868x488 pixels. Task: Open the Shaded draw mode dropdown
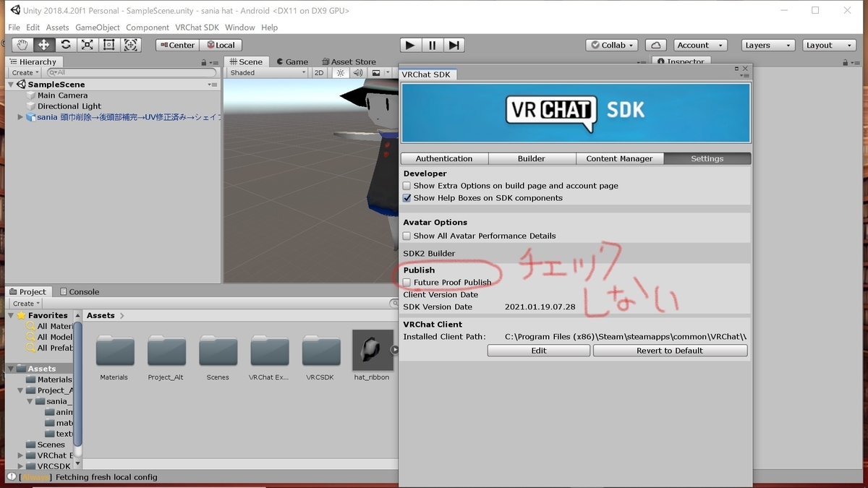coord(268,72)
